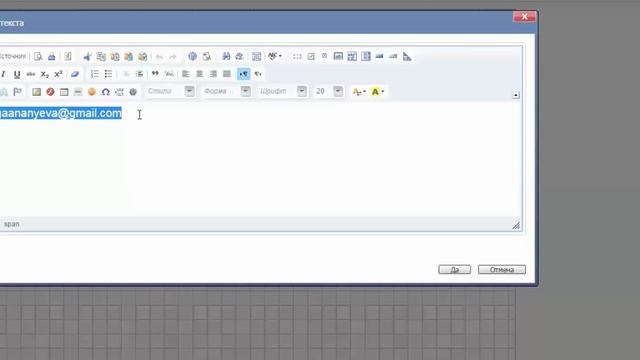
Task: Click the Paste clipboard icon
Action: pos(115,56)
